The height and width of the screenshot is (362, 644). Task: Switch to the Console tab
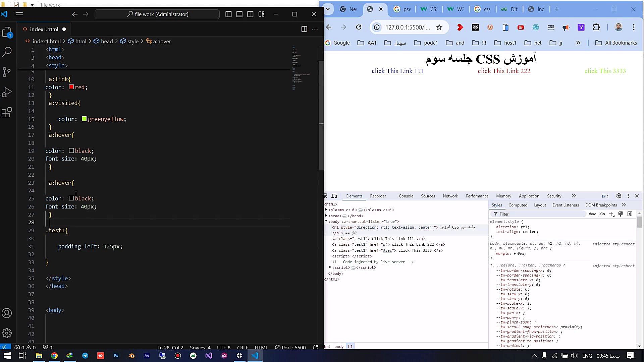click(406, 196)
